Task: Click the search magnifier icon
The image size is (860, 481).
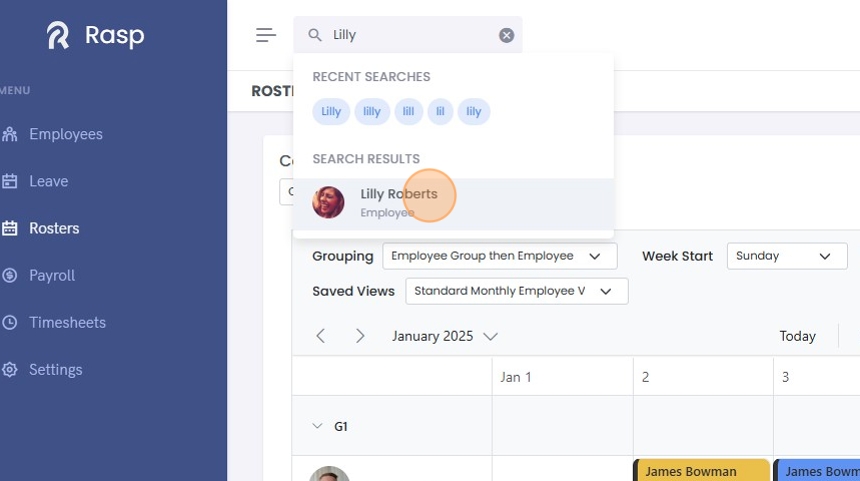Action: pos(315,35)
